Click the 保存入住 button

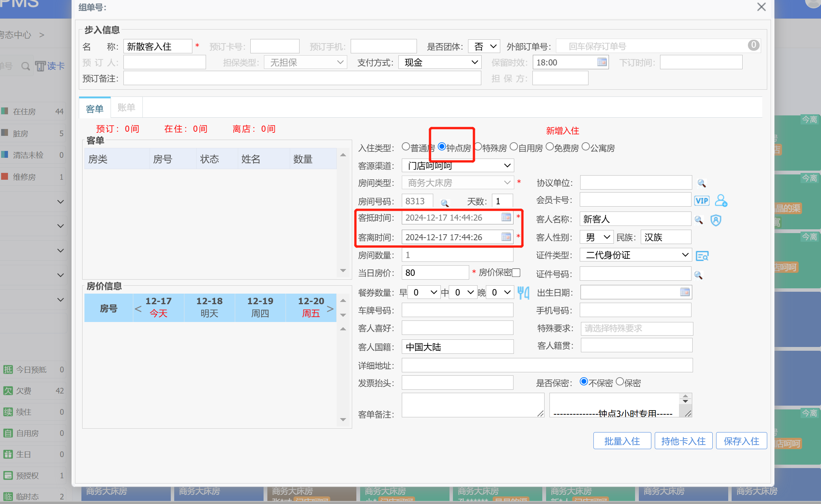(741, 441)
